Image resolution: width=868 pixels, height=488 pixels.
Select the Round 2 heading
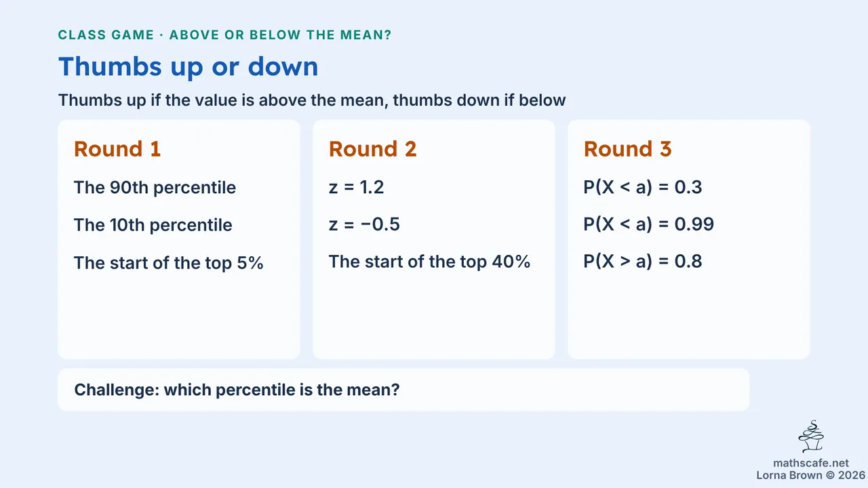[372, 149]
